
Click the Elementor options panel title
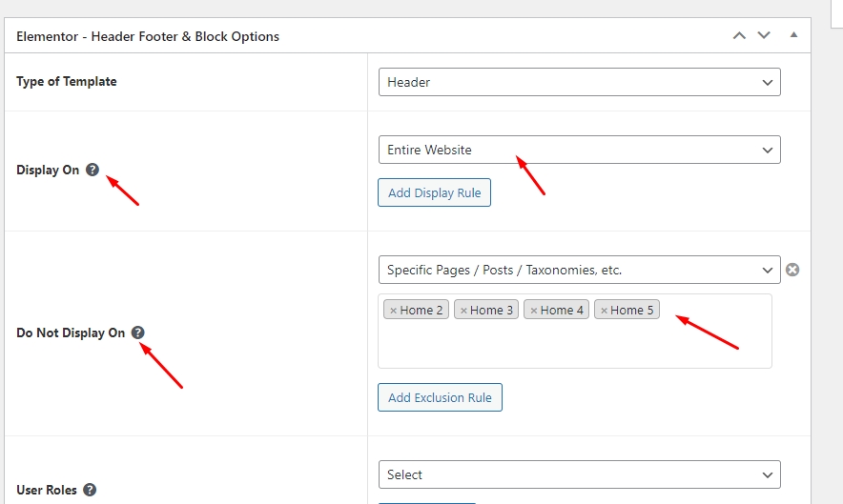[148, 36]
